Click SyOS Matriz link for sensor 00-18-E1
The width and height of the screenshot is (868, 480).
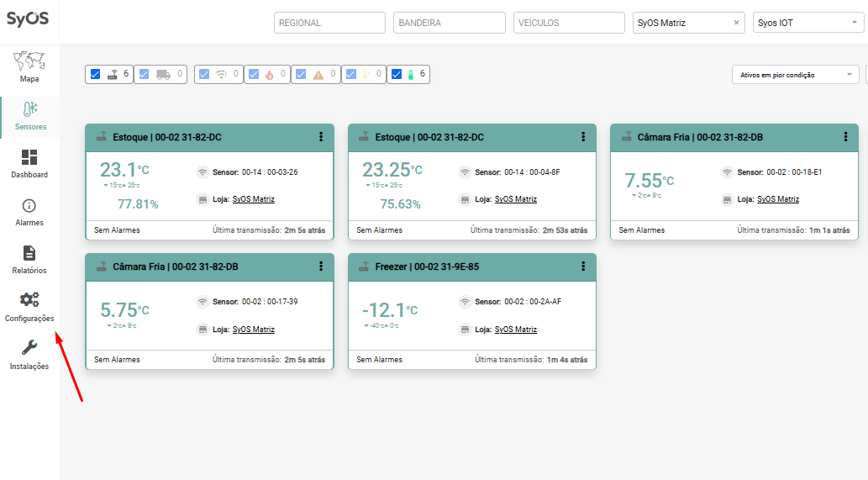(x=777, y=199)
